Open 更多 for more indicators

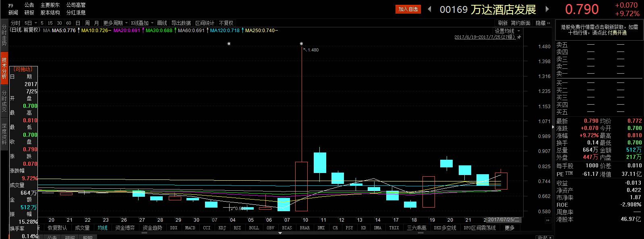click(x=509, y=228)
